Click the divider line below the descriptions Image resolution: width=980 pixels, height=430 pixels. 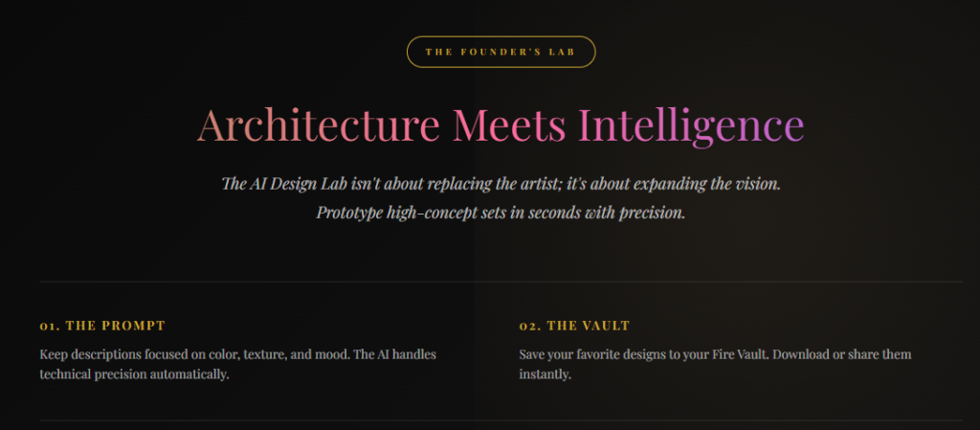(501, 420)
